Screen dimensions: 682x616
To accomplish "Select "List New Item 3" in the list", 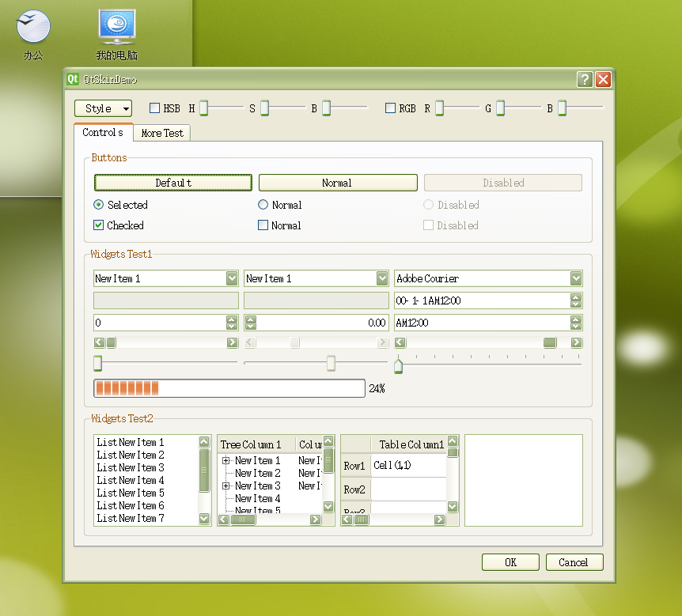I will pyautogui.click(x=131, y=467).
